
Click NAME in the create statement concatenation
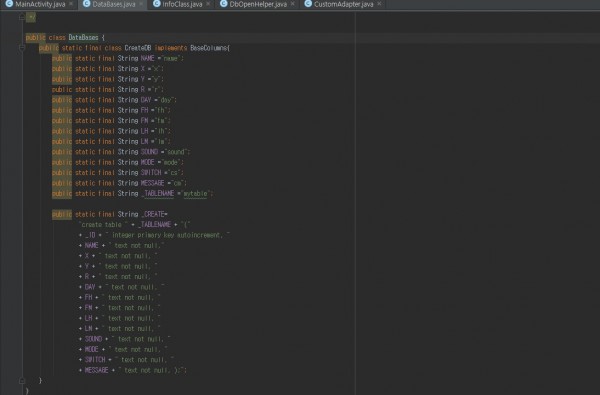[91, 245]
